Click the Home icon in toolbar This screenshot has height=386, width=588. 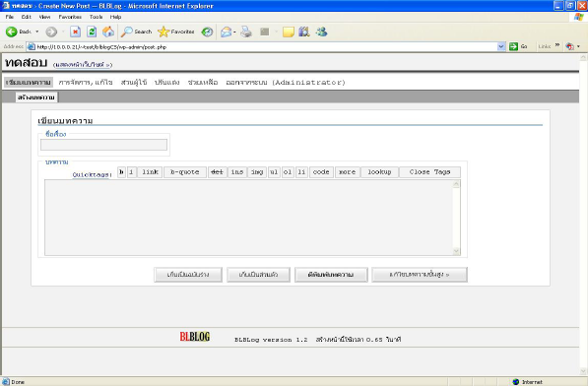point(108,32)
